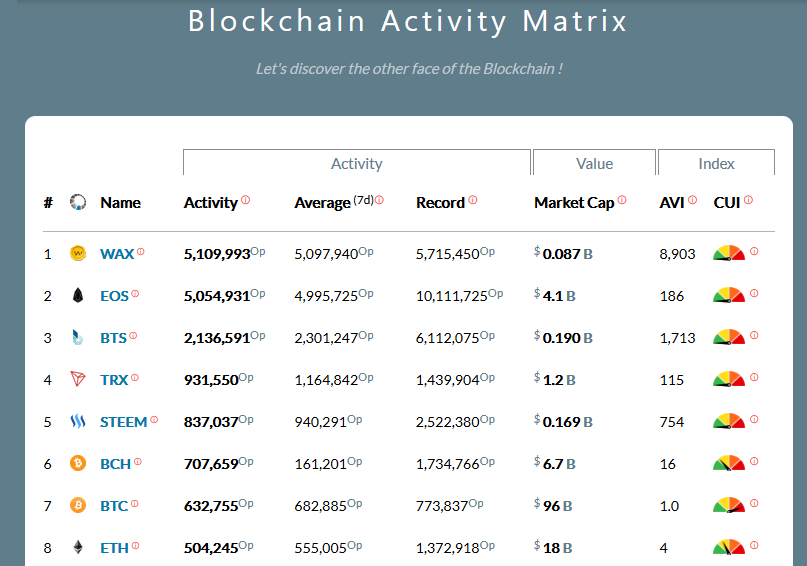Click the CUI gauge in TRX row
807x566 pixels.
coord(729,379)
